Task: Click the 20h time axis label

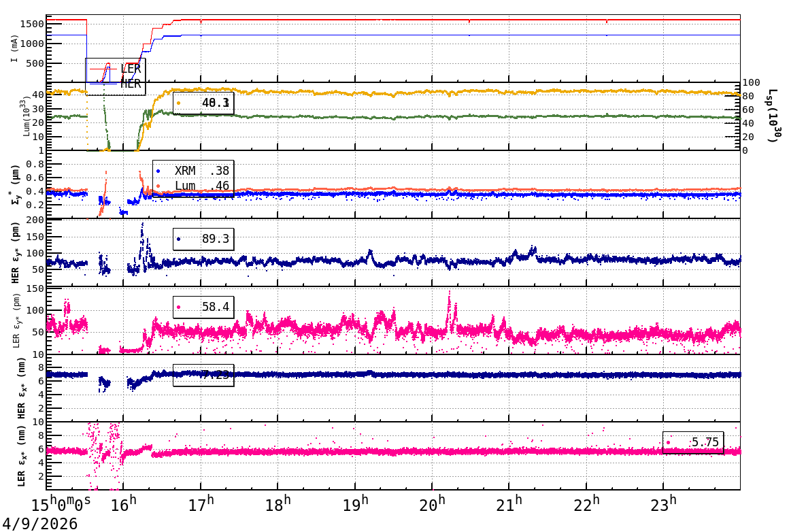Action: tap(432, 504)
